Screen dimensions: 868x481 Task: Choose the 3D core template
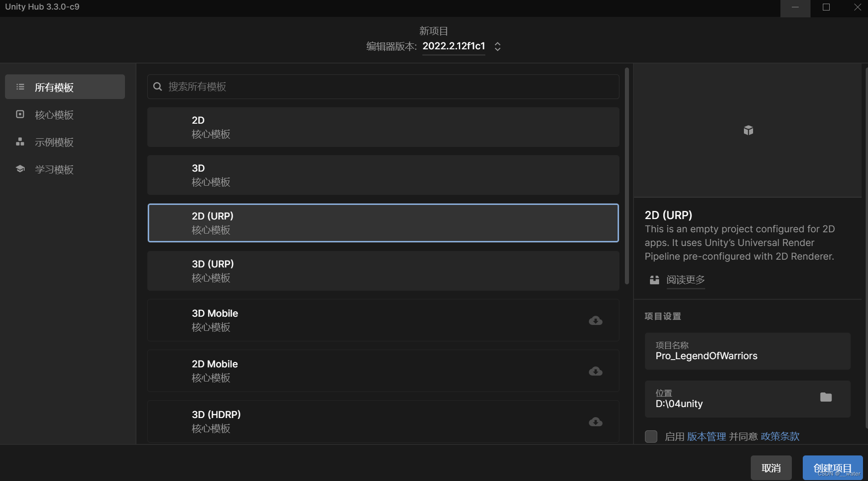click(x=383, y=175)
